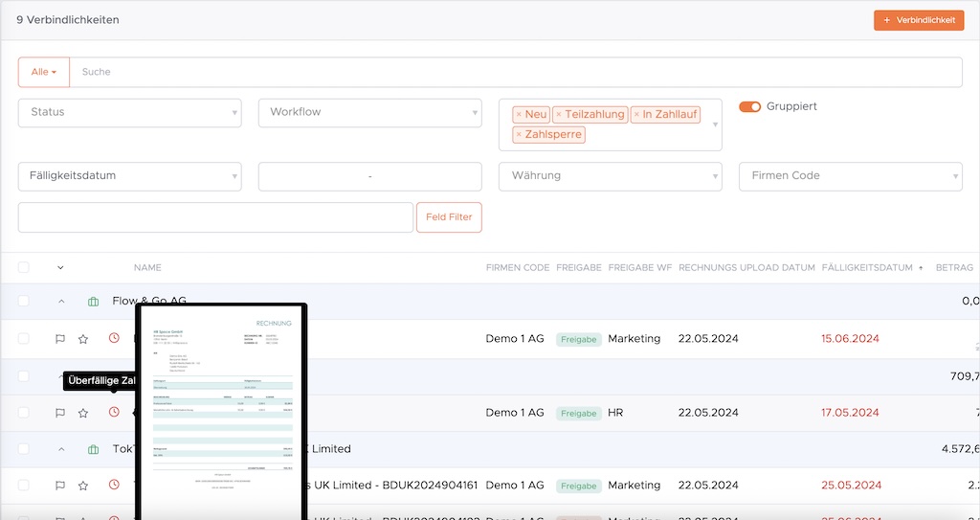980x520 pixels.
Task: Collapse the Flow & Go AG group
Action: pos(61,302)
